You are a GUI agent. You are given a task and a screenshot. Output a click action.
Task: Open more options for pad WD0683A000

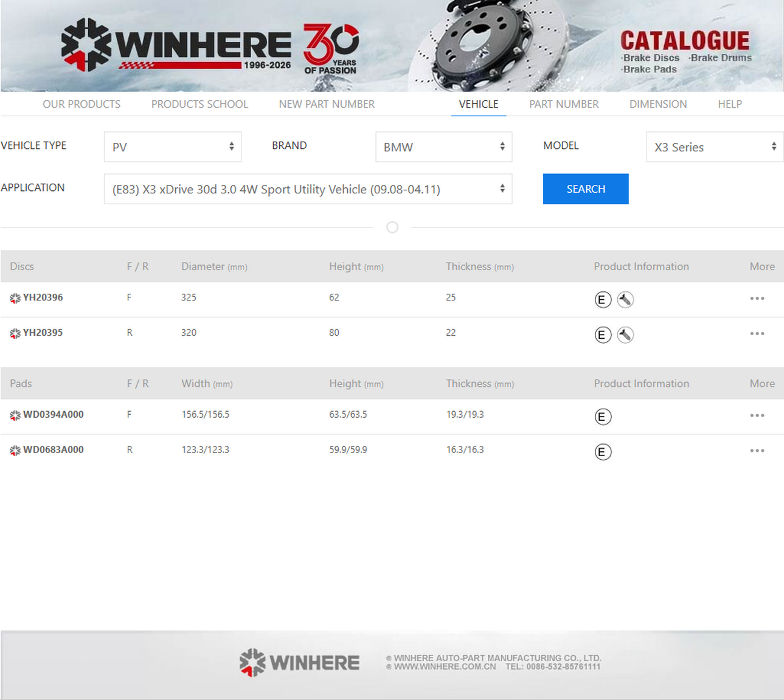(757, 451)
